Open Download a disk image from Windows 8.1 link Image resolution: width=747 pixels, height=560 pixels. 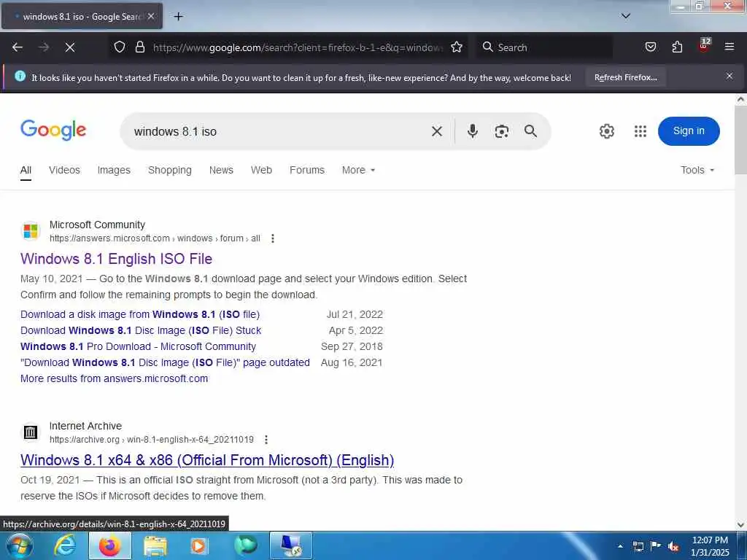click(140, 314)
